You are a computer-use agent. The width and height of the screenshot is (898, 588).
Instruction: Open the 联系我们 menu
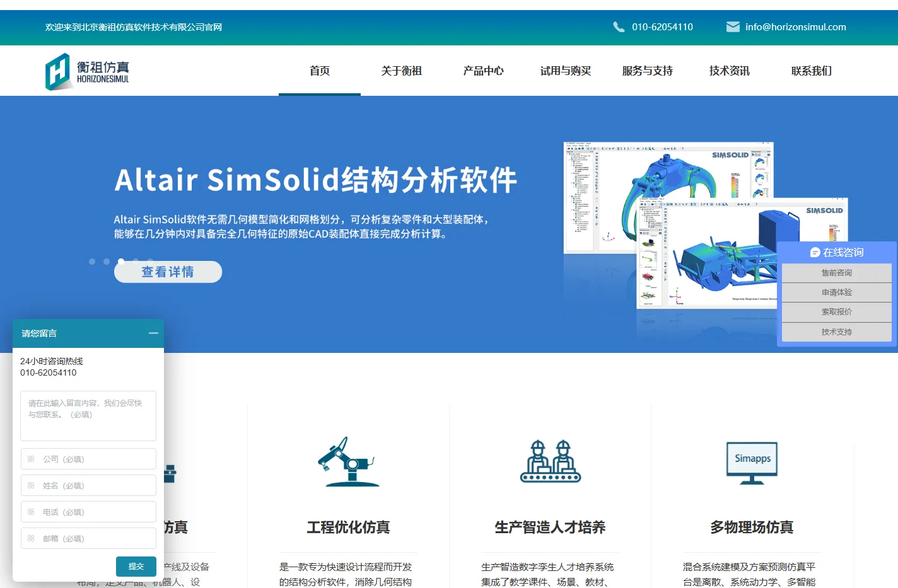812,71
